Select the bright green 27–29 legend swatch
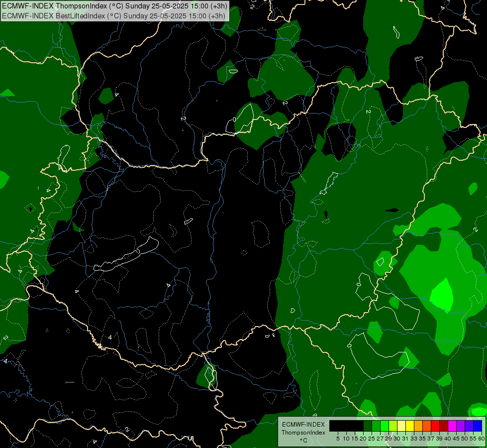 click(x=385, y=426)
